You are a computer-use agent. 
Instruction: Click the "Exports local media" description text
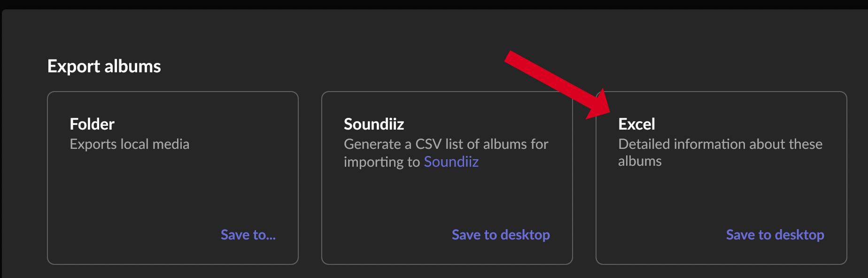tap(130, 144)
